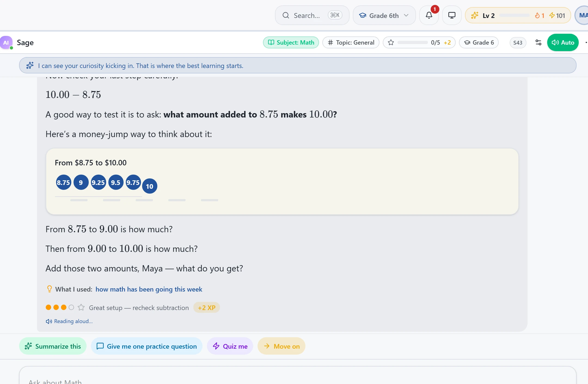
Task: Open the notifications bell
Action: (x=429, y=16)
